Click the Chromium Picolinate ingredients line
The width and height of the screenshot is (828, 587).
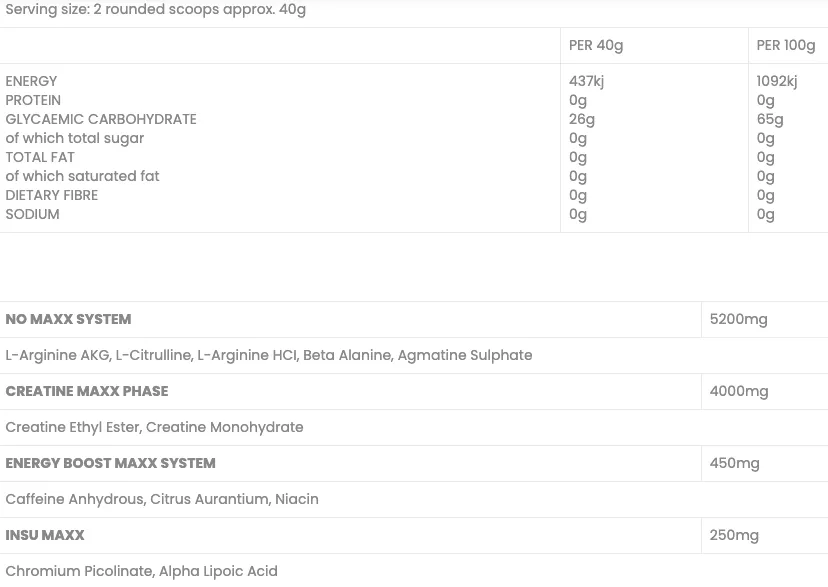point(142,571)
